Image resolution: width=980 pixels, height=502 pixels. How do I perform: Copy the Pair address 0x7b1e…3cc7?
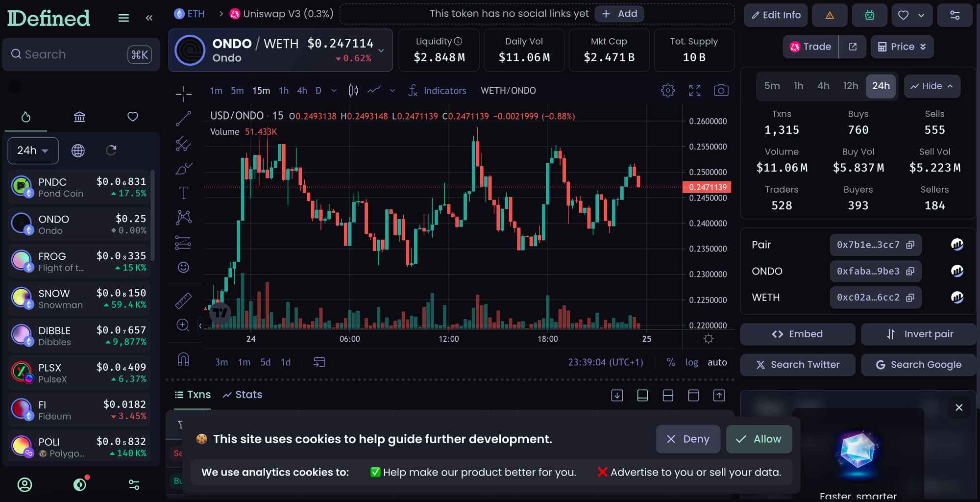tap(910, 245)
